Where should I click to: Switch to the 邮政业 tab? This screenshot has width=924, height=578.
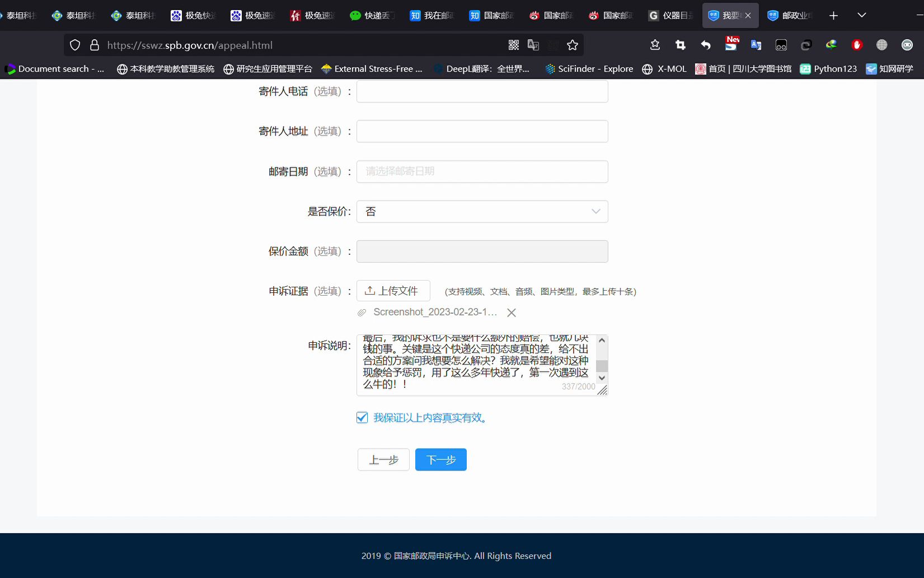click(790, 16)
